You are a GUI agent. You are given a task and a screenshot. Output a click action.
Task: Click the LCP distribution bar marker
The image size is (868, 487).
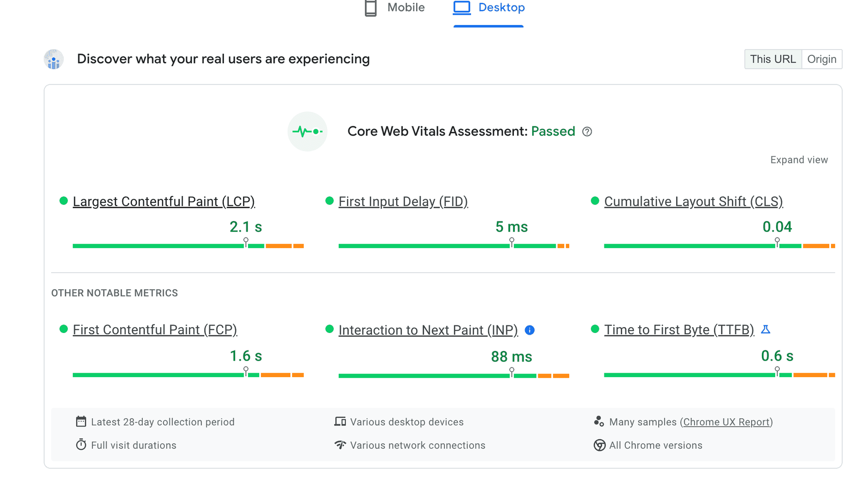point(246,242)
